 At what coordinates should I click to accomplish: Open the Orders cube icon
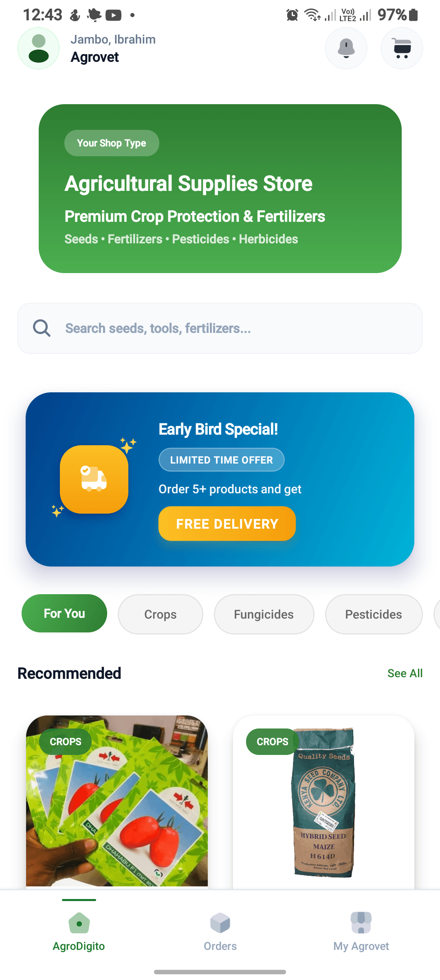point(220,923)
